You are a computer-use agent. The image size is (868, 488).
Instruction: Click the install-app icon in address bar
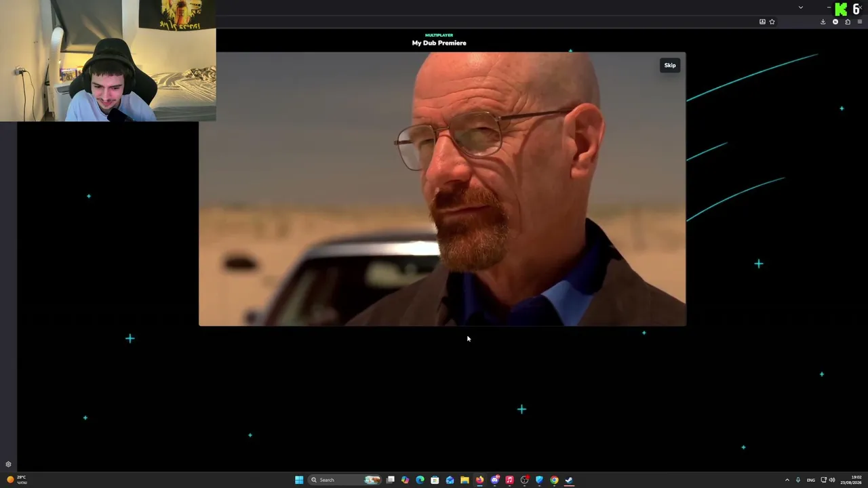pyautogui.click(x=762, y=22)
